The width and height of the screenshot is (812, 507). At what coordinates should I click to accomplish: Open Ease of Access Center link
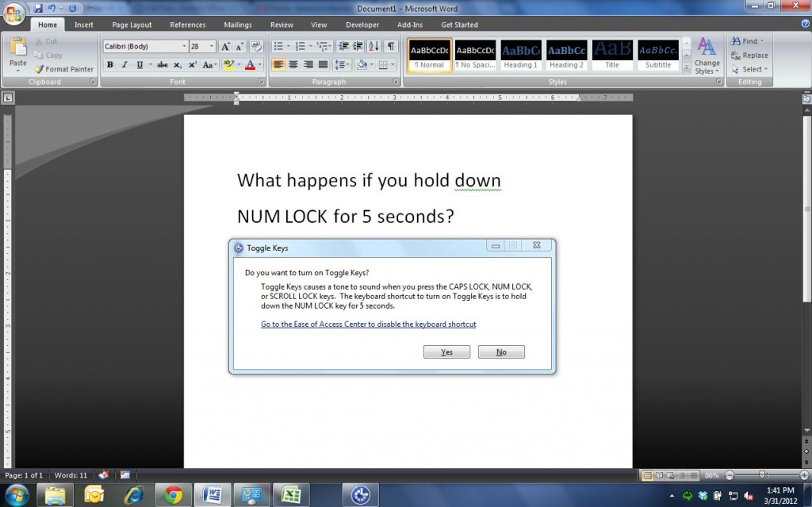pyautogui.click(x=368, y=324)
